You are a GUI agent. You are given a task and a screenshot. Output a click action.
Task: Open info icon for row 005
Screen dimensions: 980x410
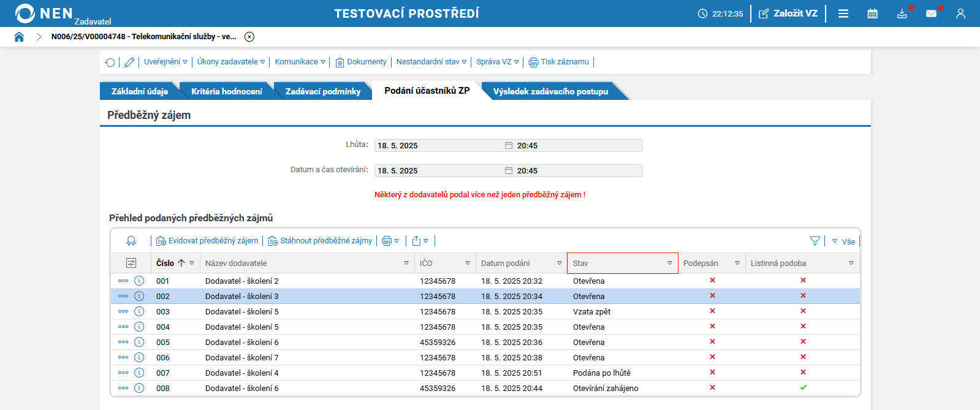[139, 342]
